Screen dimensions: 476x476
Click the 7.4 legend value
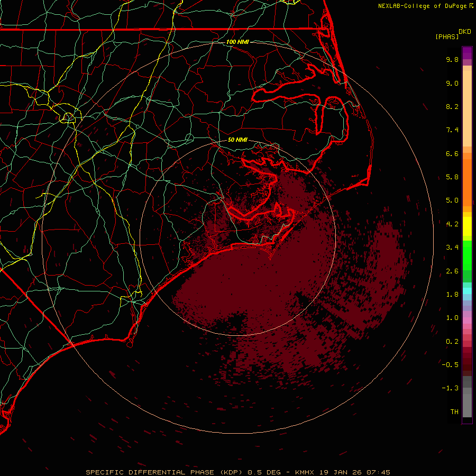point(452,130)
